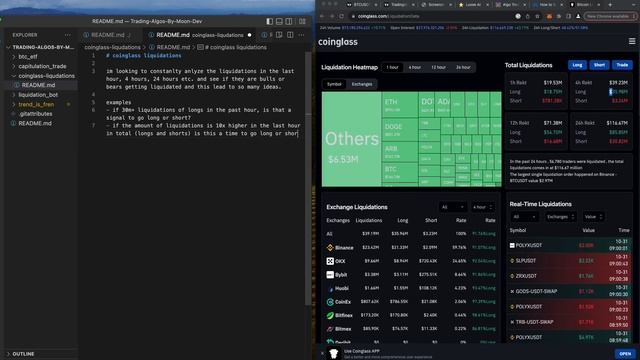Click the Bybit exchange logo
The image size is (640, 360).
click(x=330, y=275)
